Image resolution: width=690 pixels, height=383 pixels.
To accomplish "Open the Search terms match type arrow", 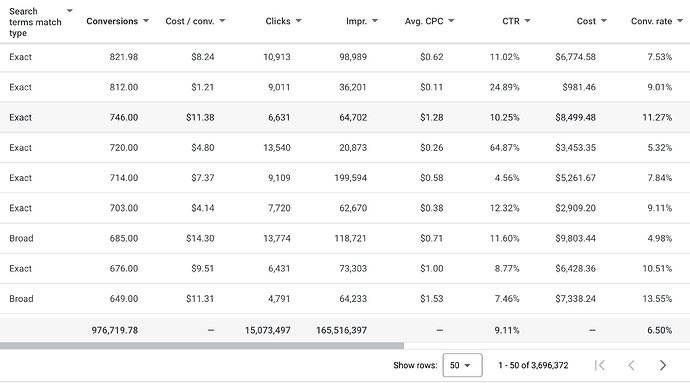I will coord(70,11).
